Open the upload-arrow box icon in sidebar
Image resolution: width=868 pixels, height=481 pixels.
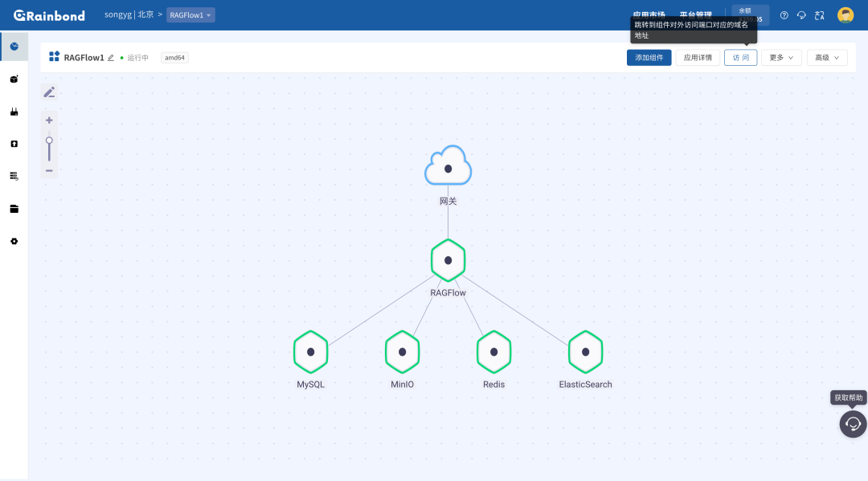(14, 144)
